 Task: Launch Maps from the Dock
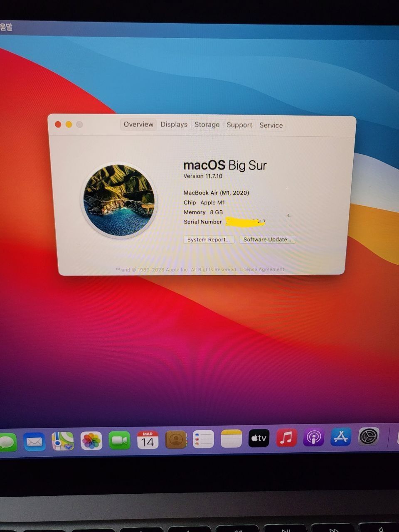[63, 441]
